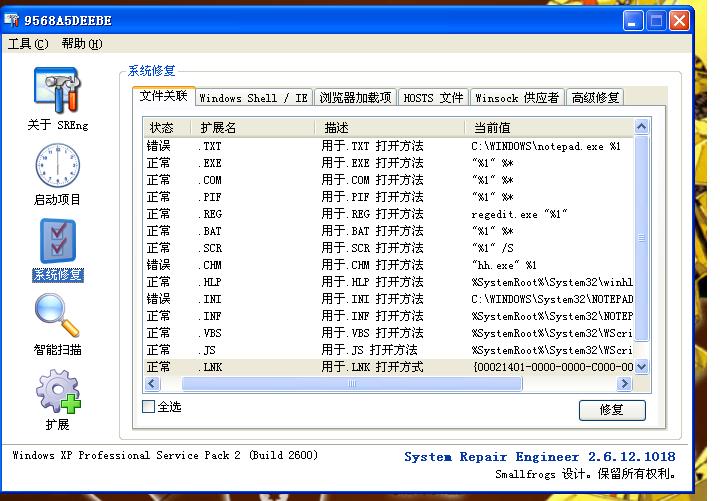Select the .LNK row
The width and height of the screenshot is (720, 501).
click(x=388, y=367)
